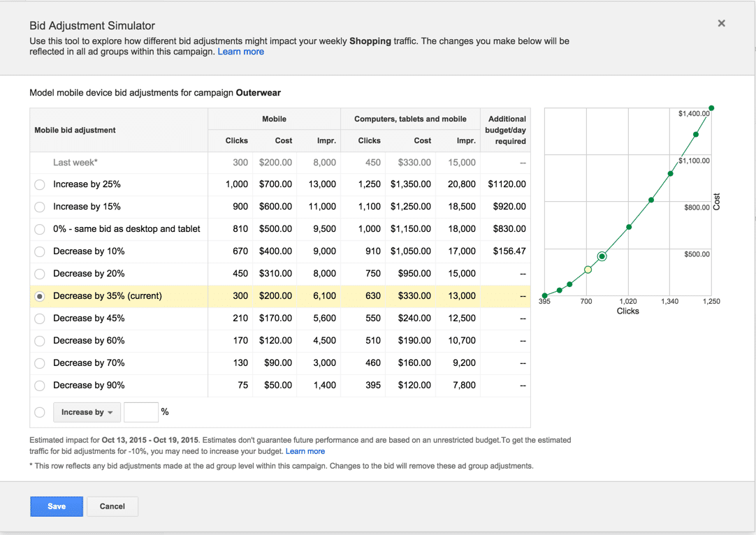Open the Increase by dropdown
The image size is (756, 535).
coord(87,412)
